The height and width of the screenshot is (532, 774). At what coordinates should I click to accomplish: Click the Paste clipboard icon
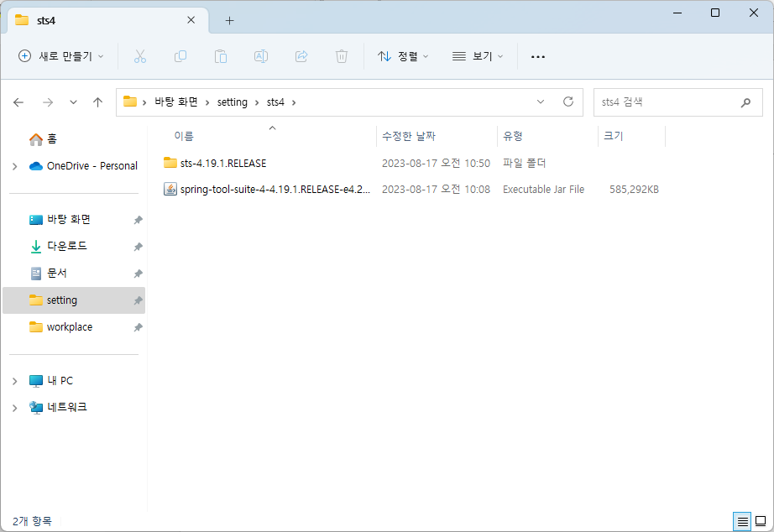point(221,56)
